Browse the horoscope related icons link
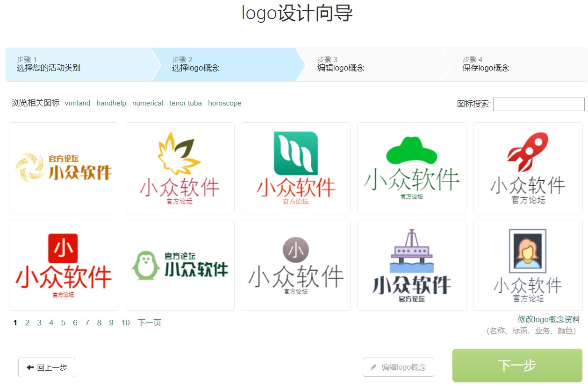 (225, 103)
